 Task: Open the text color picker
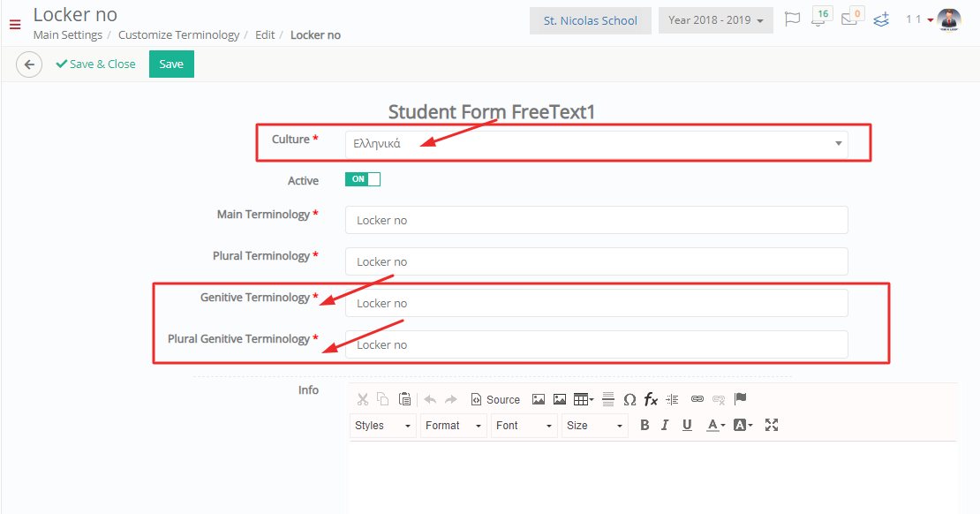(x=716, y=425)
